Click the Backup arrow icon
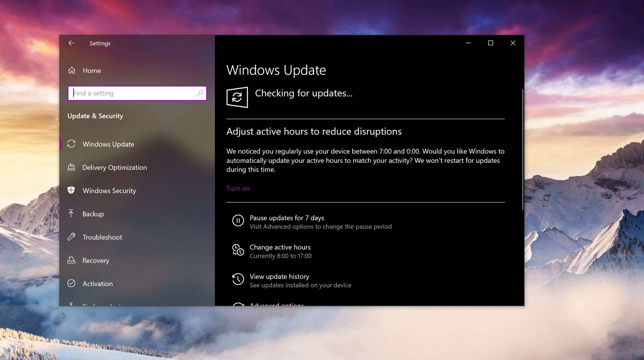Image resolution: width=644 pixels, height=360 pixels. tap(71, 214)
